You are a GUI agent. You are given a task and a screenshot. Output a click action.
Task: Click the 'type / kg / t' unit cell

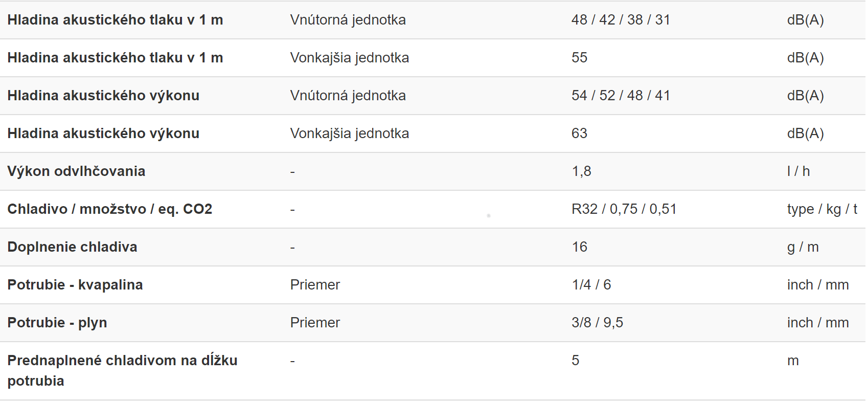pyautogui.click(x=822, y=209)
